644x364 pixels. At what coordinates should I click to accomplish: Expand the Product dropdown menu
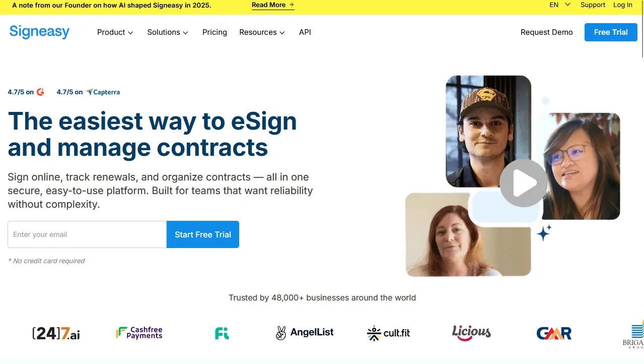point(115,32)
